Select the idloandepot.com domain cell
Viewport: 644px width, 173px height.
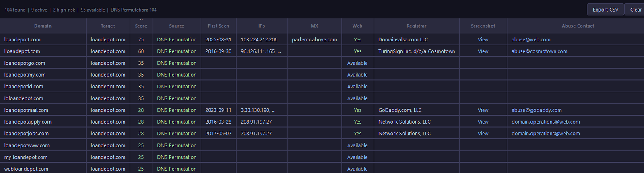tap(43, 98)
